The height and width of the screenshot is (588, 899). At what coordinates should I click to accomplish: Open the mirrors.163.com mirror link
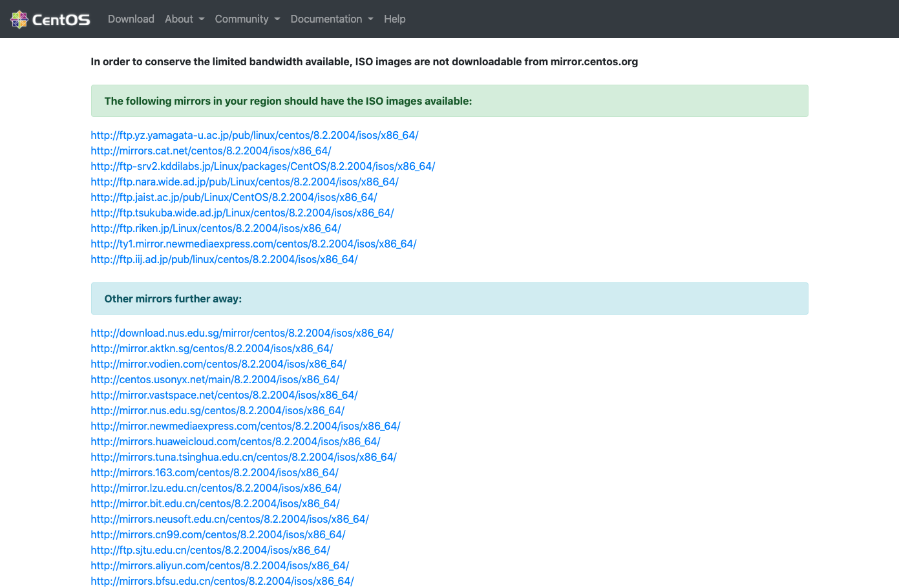[x=215, y=473]
